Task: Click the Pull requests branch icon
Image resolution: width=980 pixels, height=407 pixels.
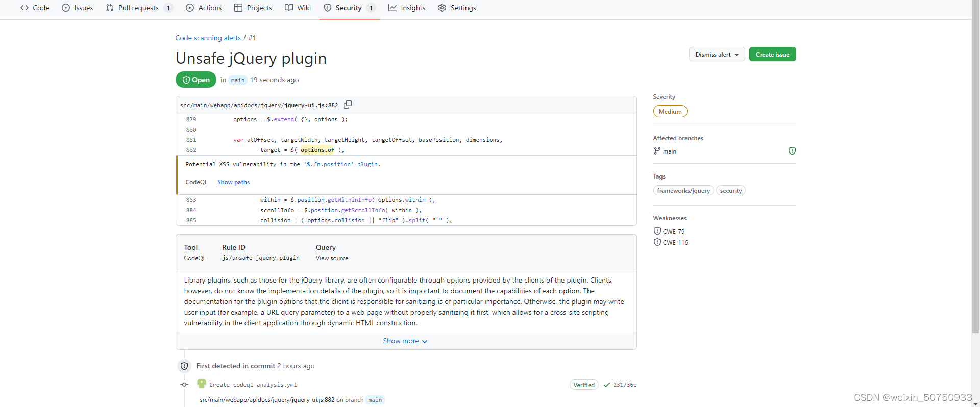Action: 110,8
